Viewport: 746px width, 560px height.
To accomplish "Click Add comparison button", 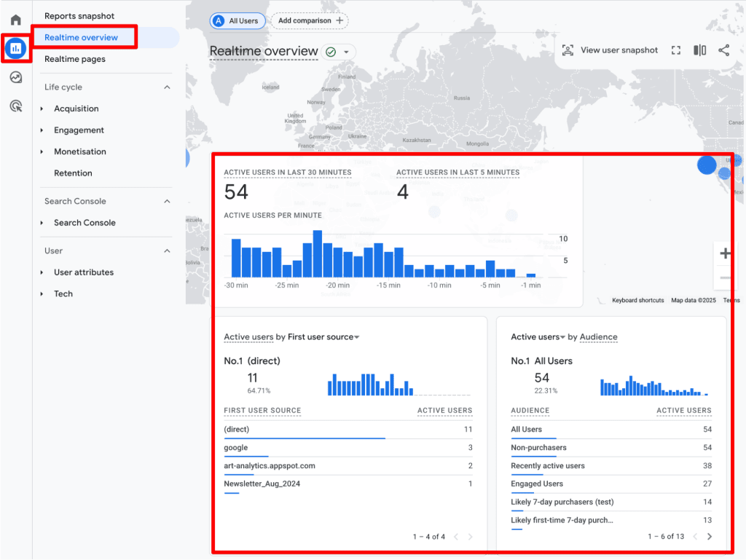I will point(310,20).
